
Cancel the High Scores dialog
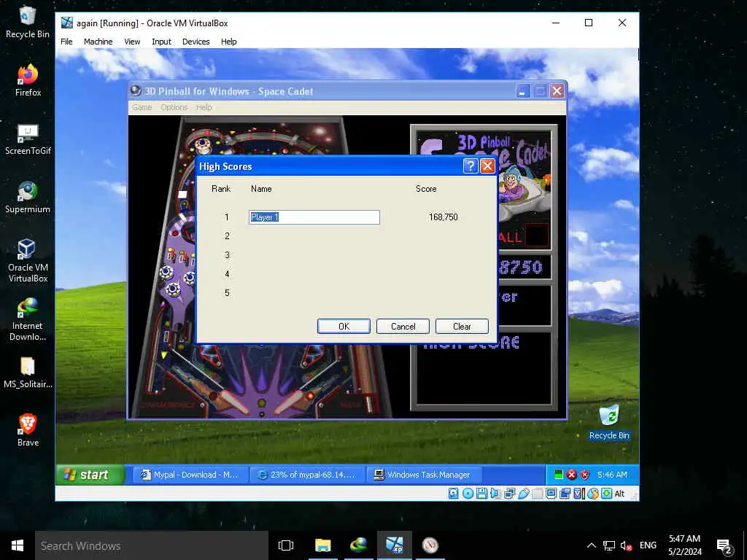click(403, 326)
